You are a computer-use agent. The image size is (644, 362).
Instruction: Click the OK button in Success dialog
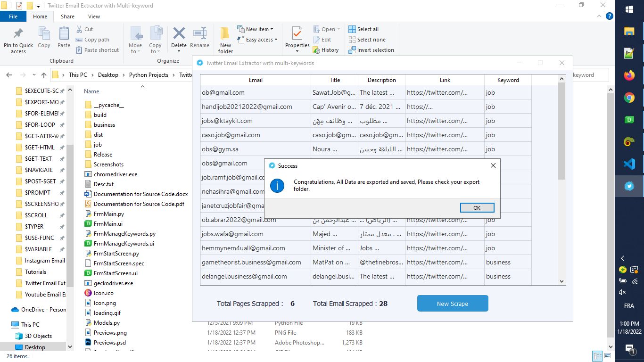coord(477,208)
